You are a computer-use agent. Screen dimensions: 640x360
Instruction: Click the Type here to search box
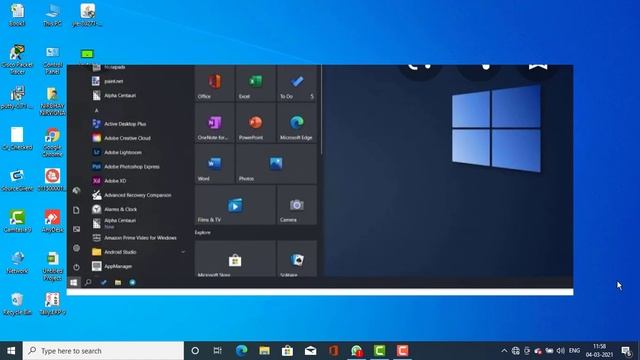[103, 351]
